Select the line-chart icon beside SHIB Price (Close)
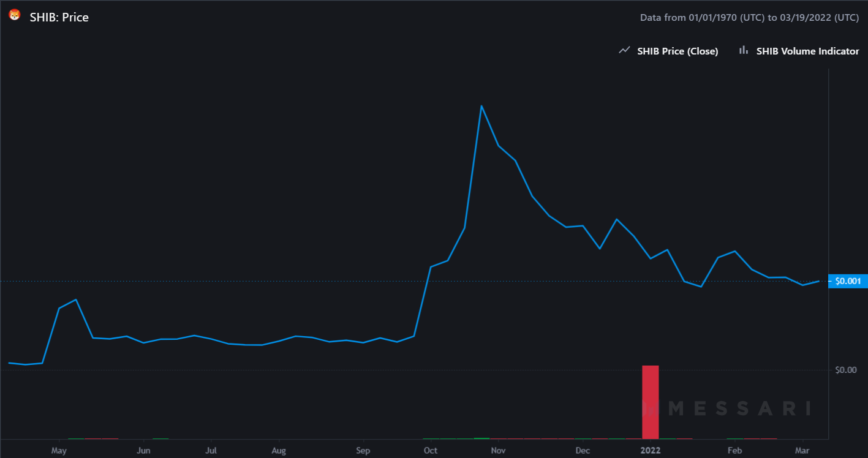The width and height of the screenshot is (868, 458). 624,50
